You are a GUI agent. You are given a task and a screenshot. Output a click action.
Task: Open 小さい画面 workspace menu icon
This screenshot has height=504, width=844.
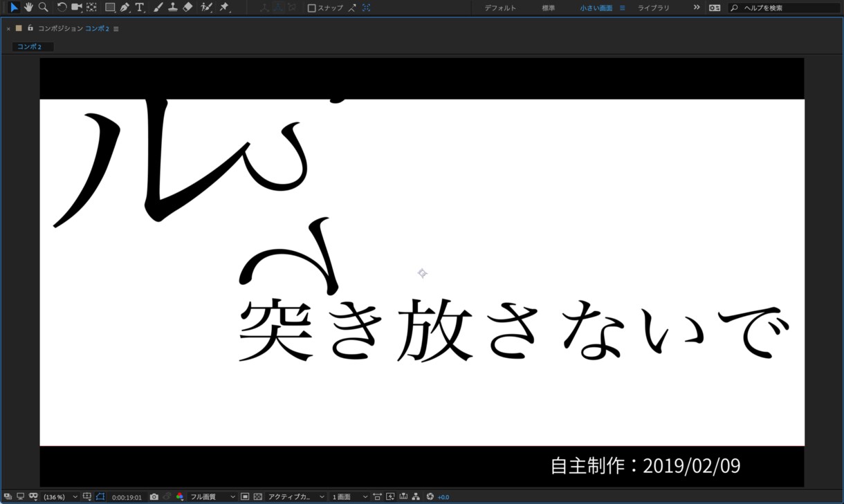click(x=622, y=8)
